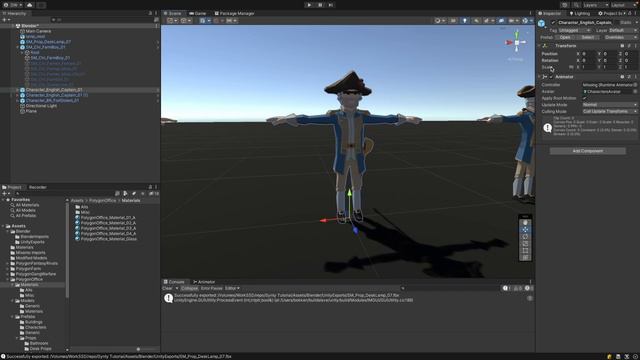
Task: Expand Character_English_Captain_01 in Hierarchy
Action: pos(17,90)
